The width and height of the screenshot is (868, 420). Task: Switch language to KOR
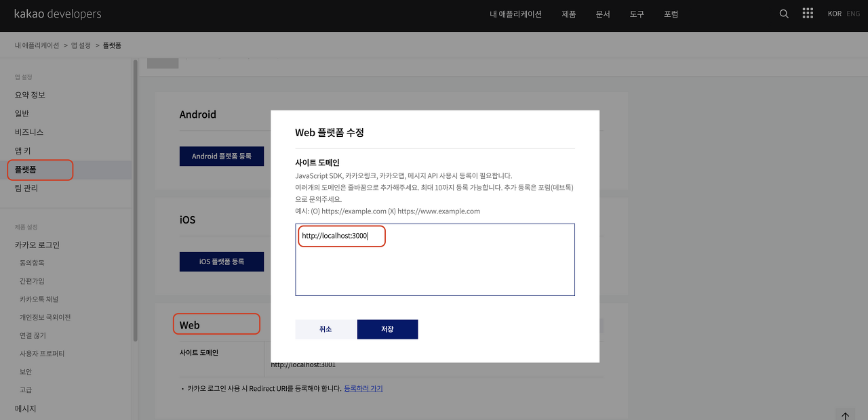[835, 14]
